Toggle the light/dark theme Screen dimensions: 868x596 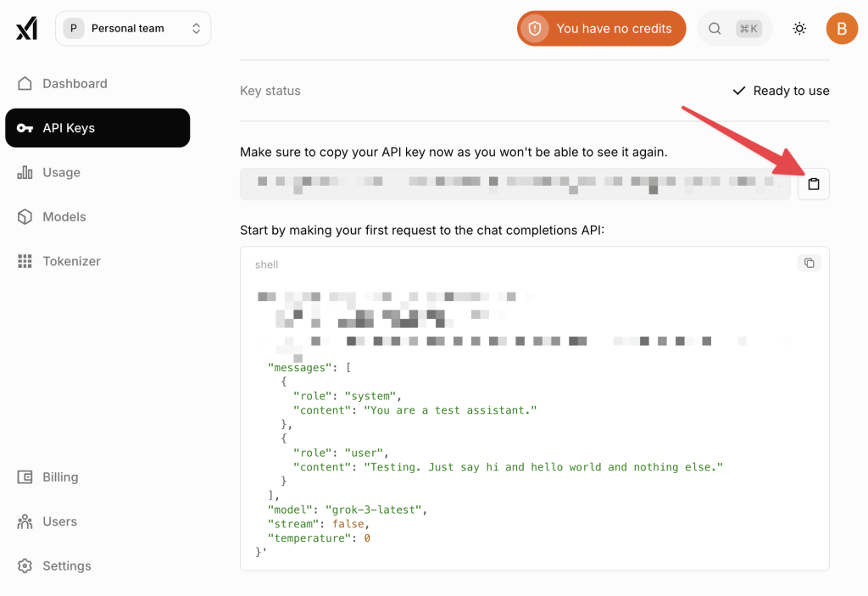[x=798, y=28]
